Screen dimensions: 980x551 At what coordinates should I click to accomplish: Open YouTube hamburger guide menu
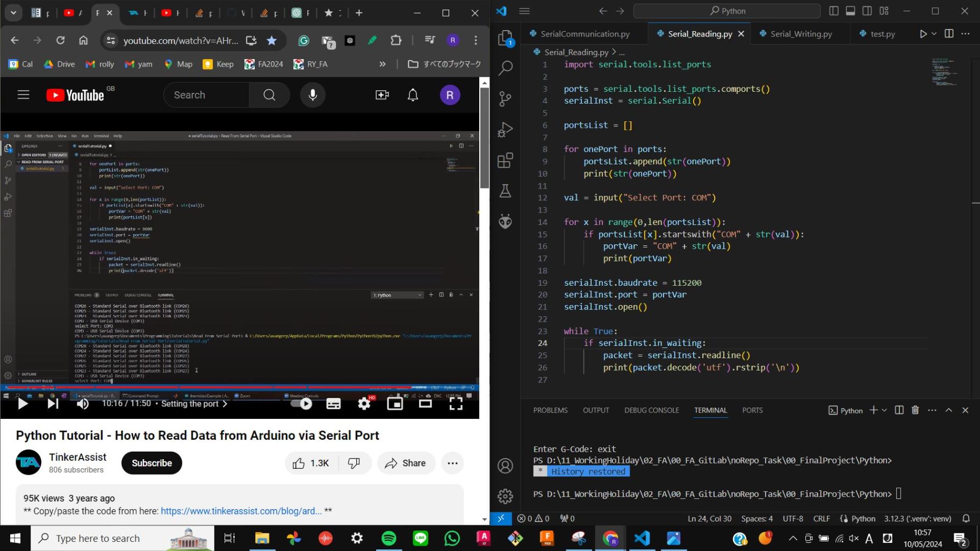pyautogui.click(x=23, y=95)
